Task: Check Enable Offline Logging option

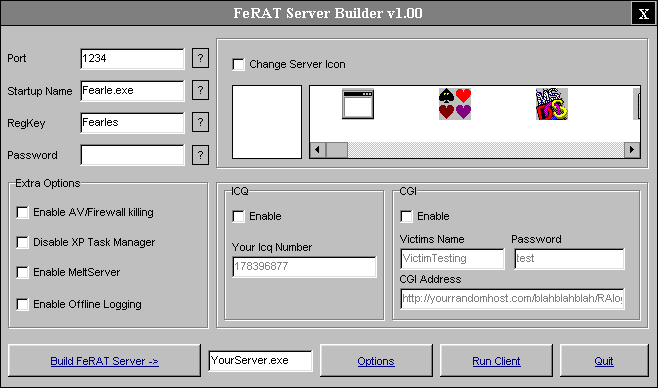Action: click(x=22, y=304)
